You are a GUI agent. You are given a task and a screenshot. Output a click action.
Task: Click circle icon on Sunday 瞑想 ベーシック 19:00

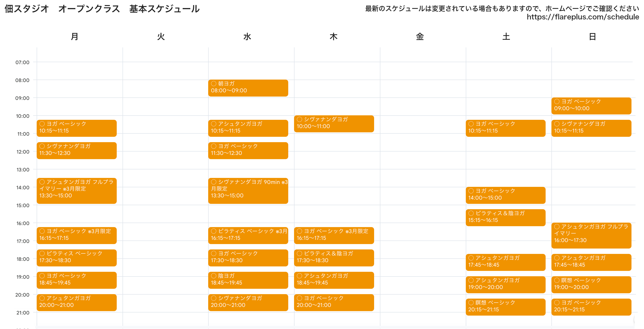click(x=557, y=280)
